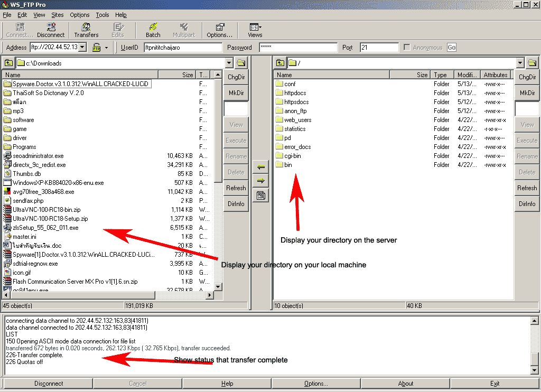This screenshot has width=541, height=392.
Task: Go up one level in remote pane
Action: click(x=280, y=63)
